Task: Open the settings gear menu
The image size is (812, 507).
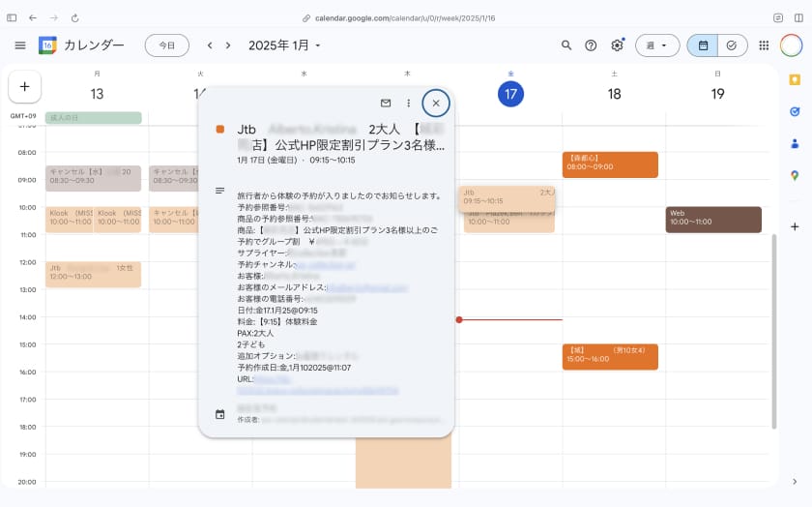Action: coord(617,45)
